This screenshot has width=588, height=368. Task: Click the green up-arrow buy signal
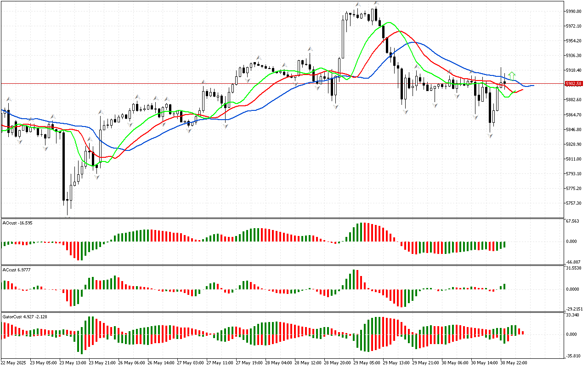point(512,75)
